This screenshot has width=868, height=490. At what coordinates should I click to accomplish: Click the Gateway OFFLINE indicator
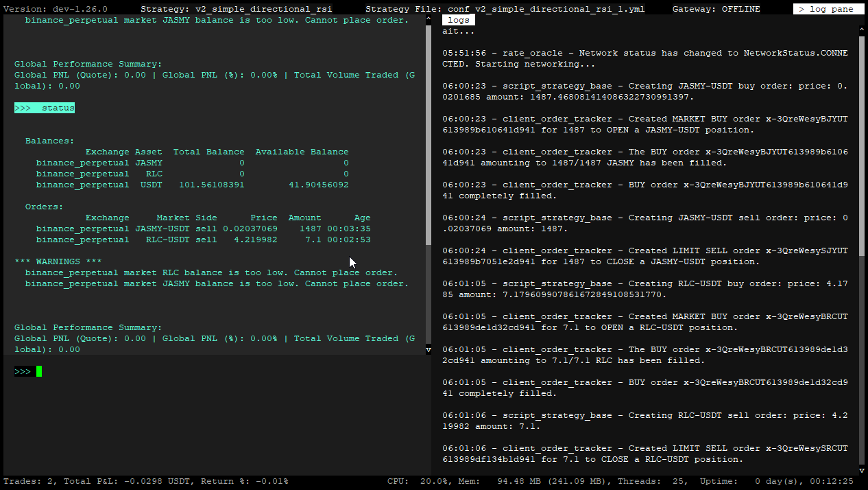[716, 9]
